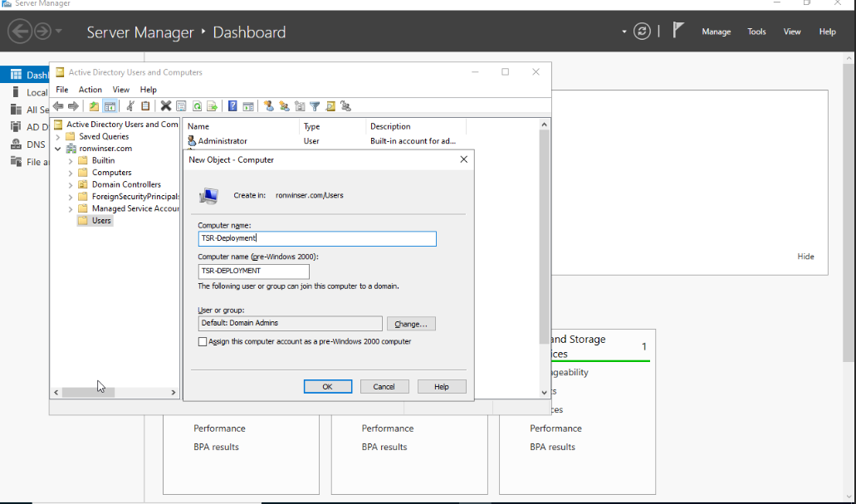The width and height of the screenshot is (856, 504).
Task: Click the tree pane horizontal scrollbar
Action: click(89, 392)
